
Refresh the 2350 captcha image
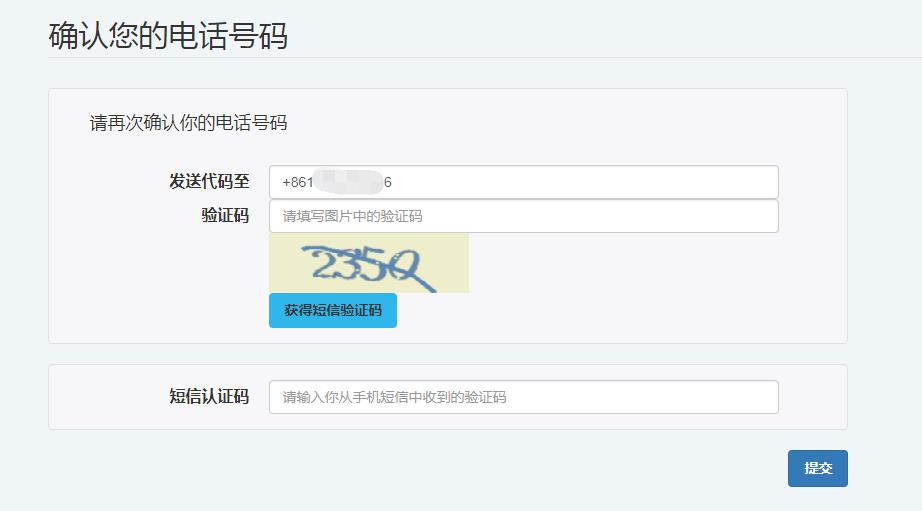[369, 263]
